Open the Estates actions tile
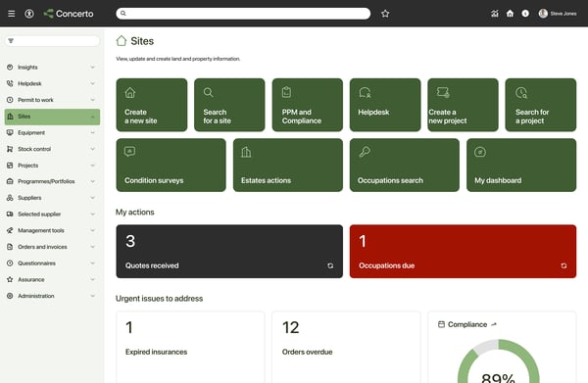Viewport: 588px width, 383px height. (288, 166)
